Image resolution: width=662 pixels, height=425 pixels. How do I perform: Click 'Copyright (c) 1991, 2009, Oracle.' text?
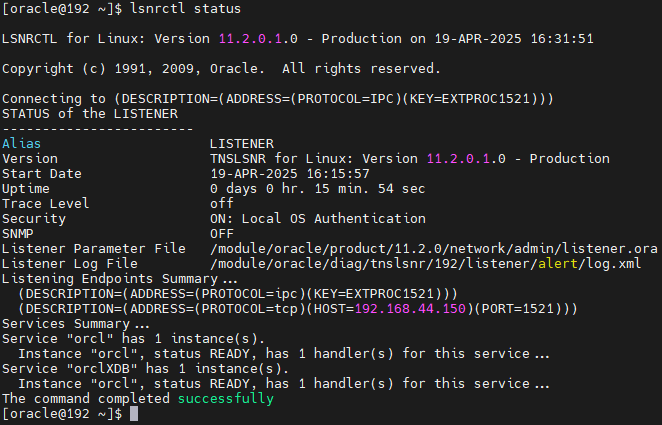point(134,68)
